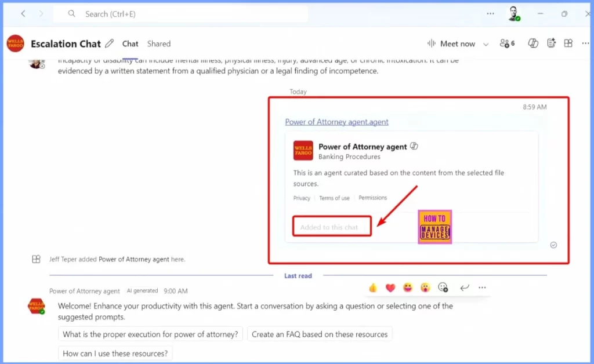This screenshot has width=594, height=364.
Task: Click the Copilot badge beside agent name
Action: tap(414, 146)
